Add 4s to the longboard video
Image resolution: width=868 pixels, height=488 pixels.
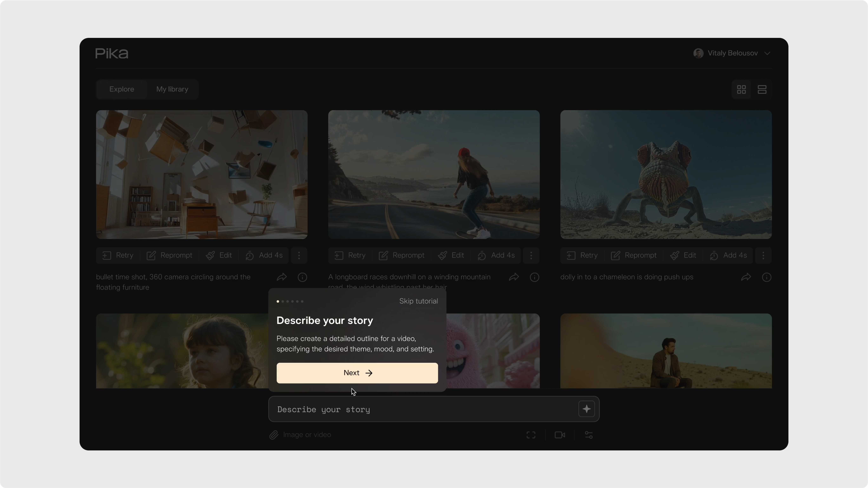(496, 255)
